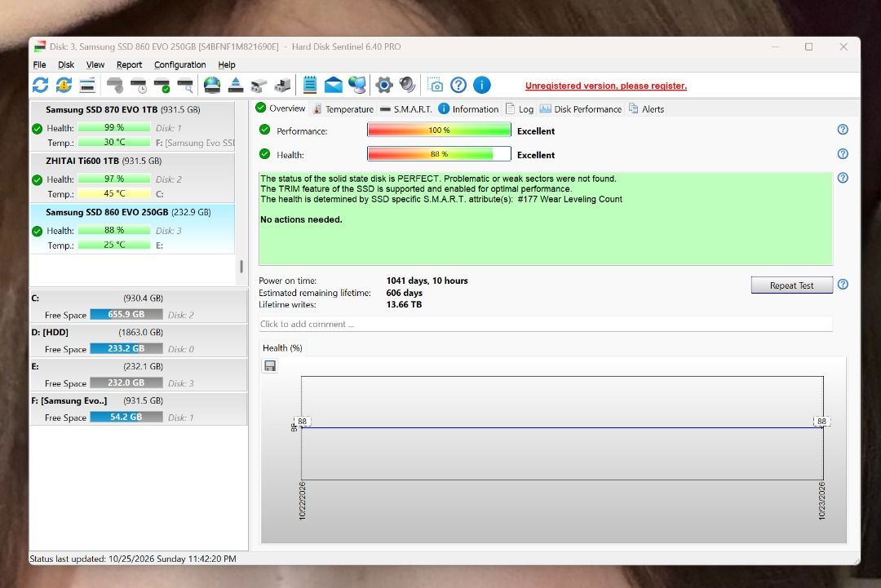Click the help icon next to Repeat Test
The width and height of the screenshot is (881, 588).
point(843,284)
